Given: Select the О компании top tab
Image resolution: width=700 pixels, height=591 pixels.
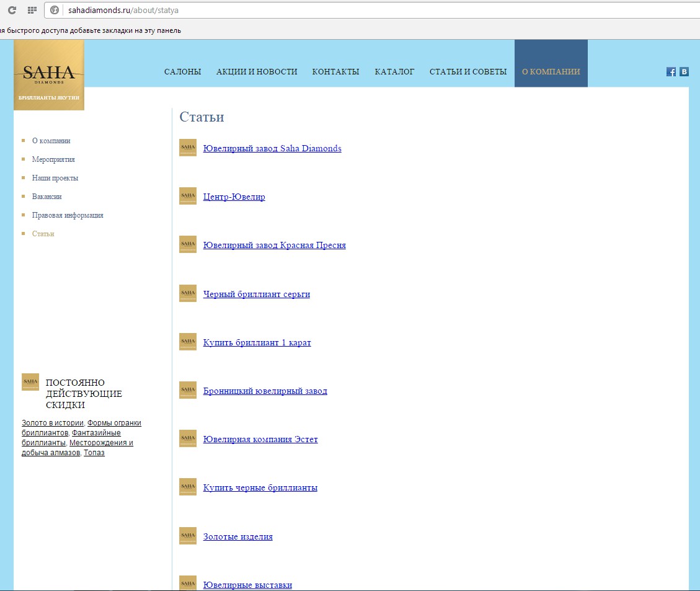Looking at the screenshot, I should coord(551,63).
